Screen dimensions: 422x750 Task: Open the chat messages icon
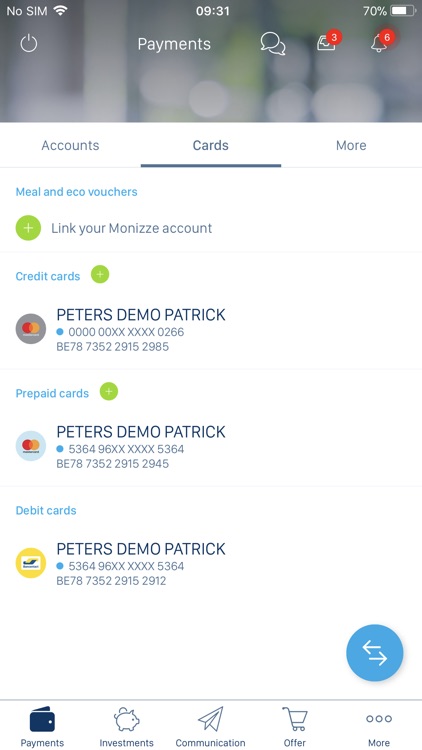273,44
